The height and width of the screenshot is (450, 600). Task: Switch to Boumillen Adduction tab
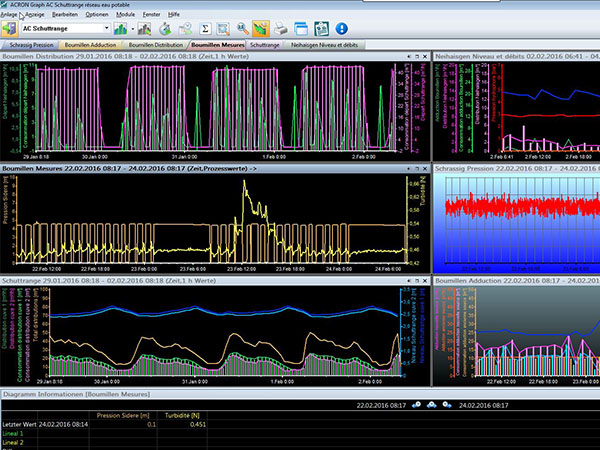[90, 45]
